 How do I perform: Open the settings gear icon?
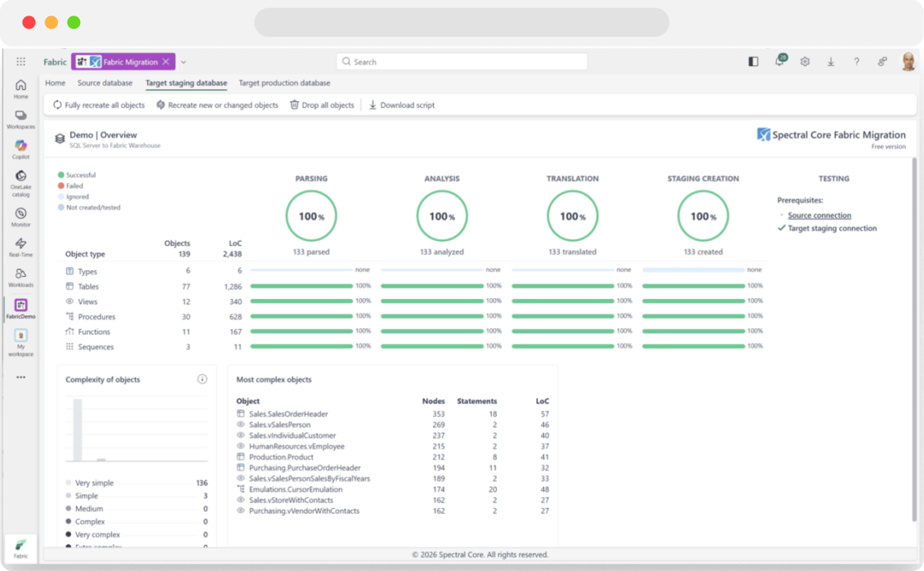805,61
